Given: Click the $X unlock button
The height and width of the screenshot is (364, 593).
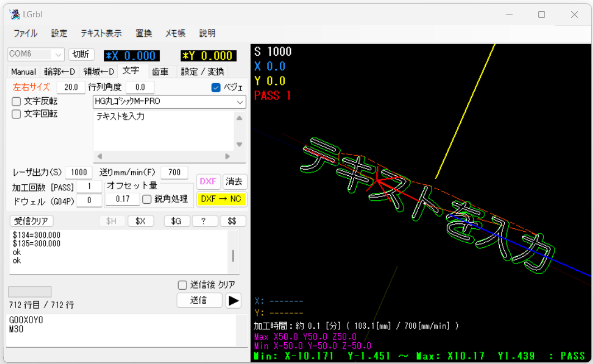Looking at the screenshot, I should coord(140,221).
